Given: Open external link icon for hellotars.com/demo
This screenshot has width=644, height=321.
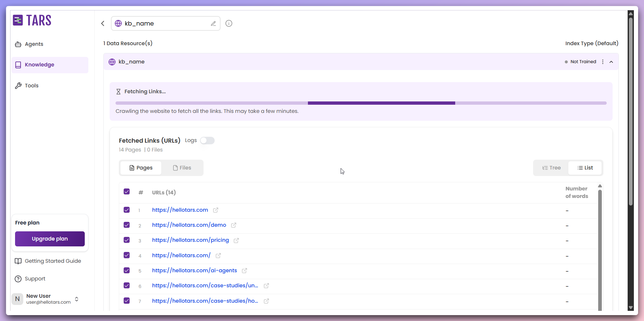Looking at the screenshot, I should [234, 225].
